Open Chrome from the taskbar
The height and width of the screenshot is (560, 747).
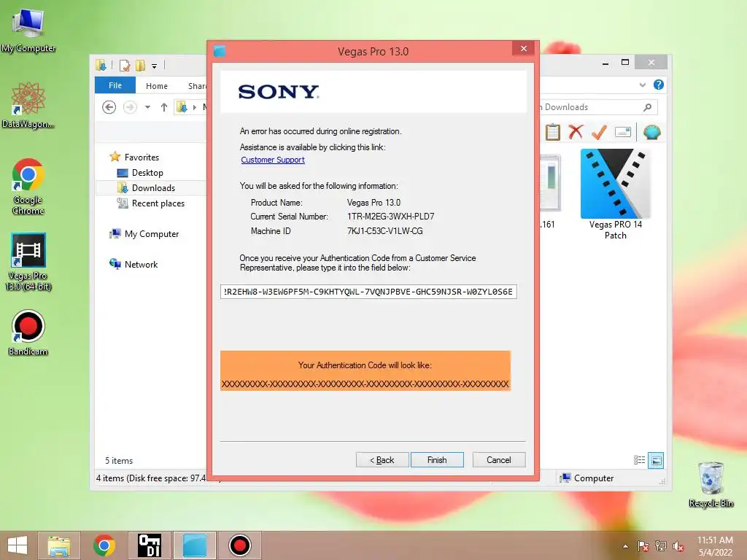(104, 545)
